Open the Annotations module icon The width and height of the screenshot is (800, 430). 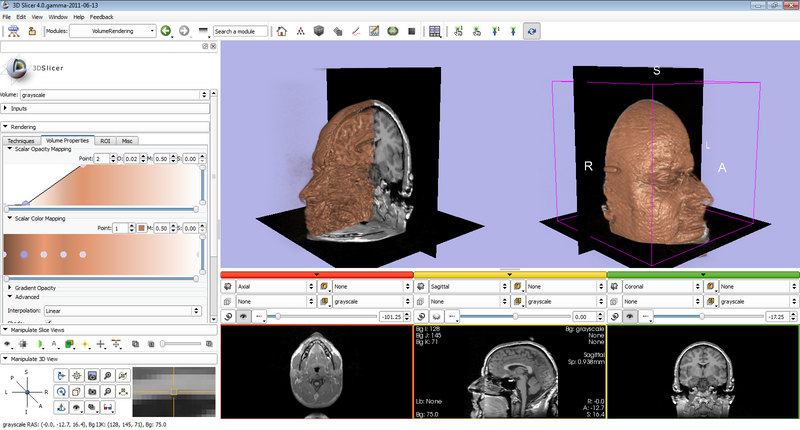click(x=374, y=31)
